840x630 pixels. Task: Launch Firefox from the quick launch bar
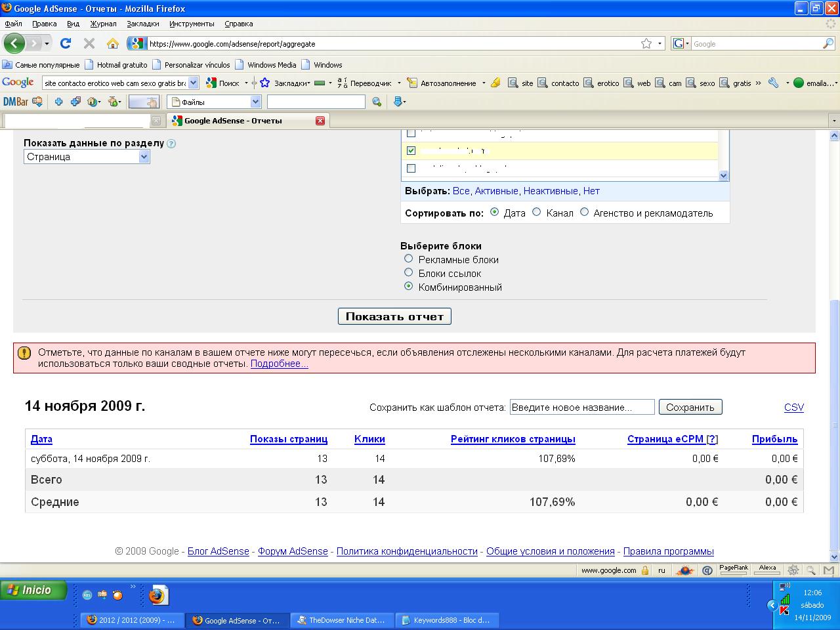pos(156,595)
